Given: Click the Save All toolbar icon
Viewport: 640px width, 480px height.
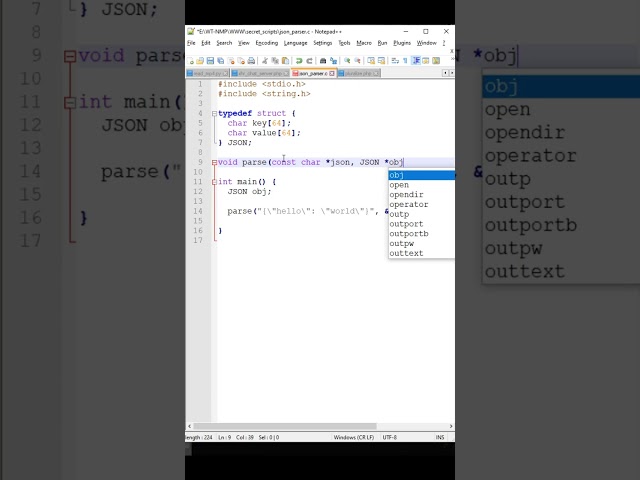Looking at the screenshot, I should (220, 61).
